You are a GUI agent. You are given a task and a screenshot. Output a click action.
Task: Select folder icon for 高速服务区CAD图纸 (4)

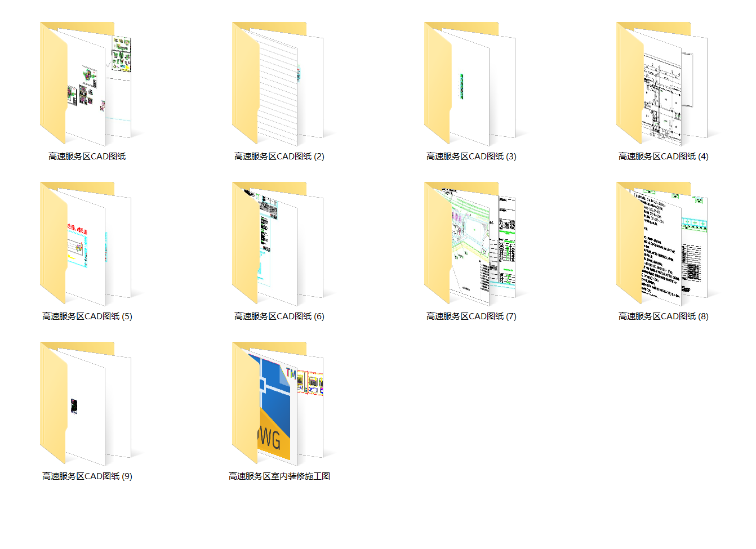(662, 84)
